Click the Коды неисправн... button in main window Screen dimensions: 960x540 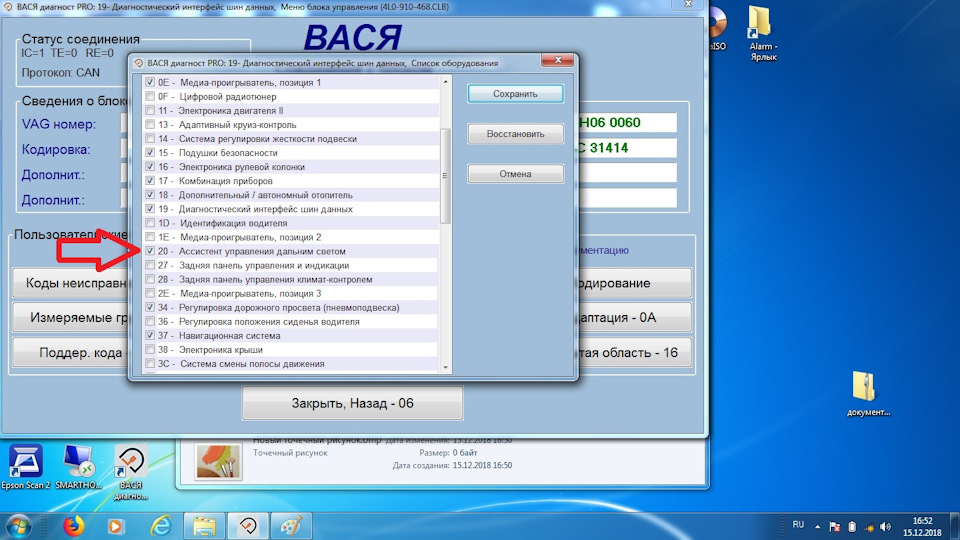pos(70,283)
